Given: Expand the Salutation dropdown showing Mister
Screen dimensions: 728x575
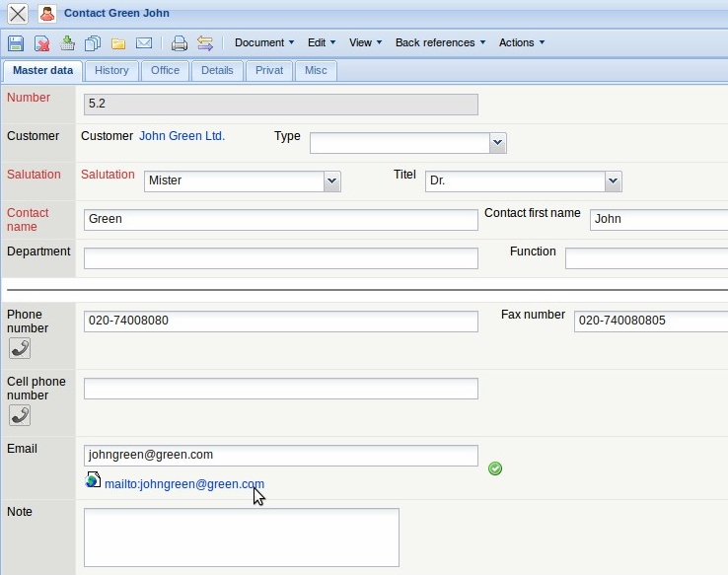Looking at the screenshot, I should [332, 181].
